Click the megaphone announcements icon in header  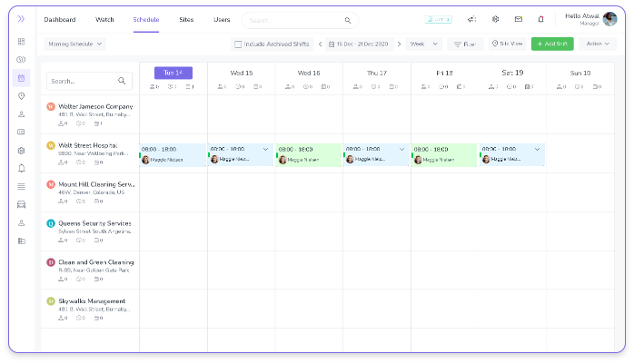tap(471, 19)
